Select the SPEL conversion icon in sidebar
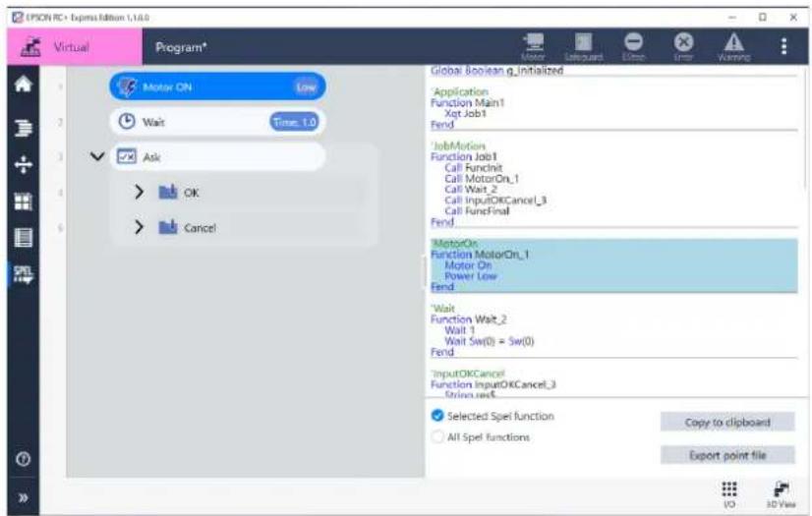The width and height of the screenshot is (812, 516). 23,274
